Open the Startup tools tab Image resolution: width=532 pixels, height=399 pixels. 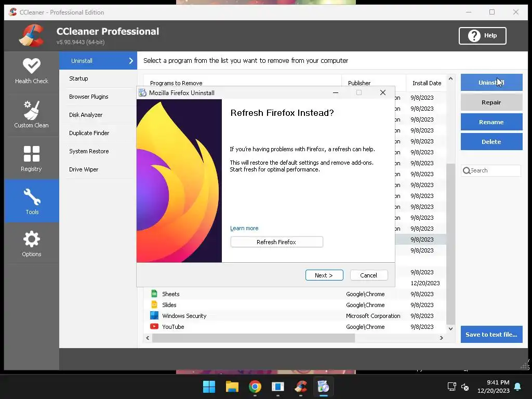coord(78,78)
